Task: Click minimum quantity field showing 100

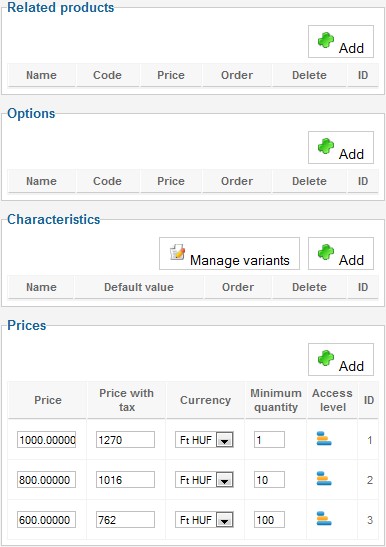Action: click(269, 520)
